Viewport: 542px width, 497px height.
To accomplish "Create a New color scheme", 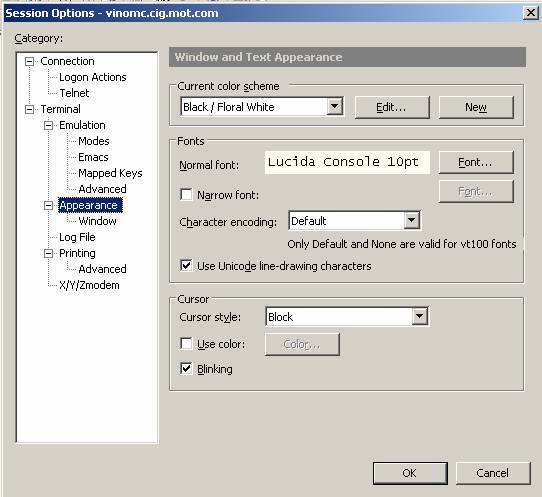I will pyautogui.click(x=476, y=107).
